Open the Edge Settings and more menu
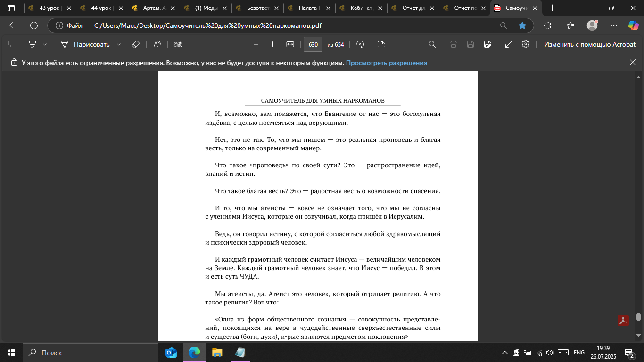The height and width of the screenshot is (362, 644). pyautogui.click(x=613, y=25)
